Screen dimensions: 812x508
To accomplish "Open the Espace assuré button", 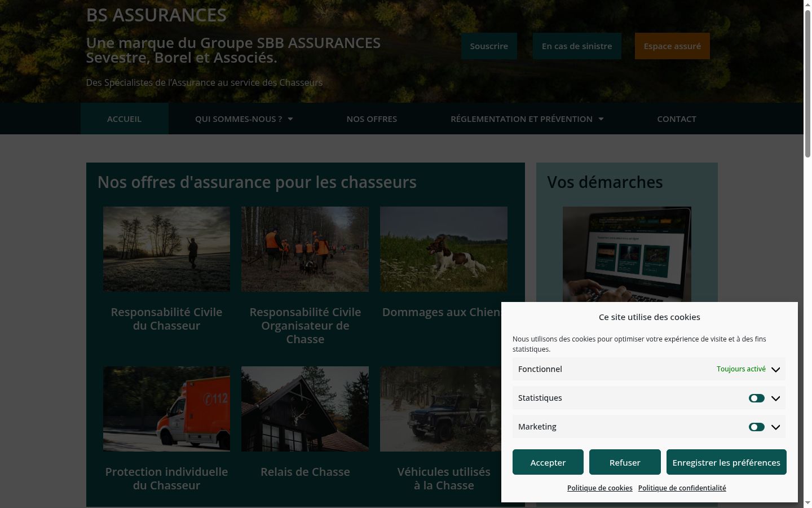I will click(x=672, y=46).
